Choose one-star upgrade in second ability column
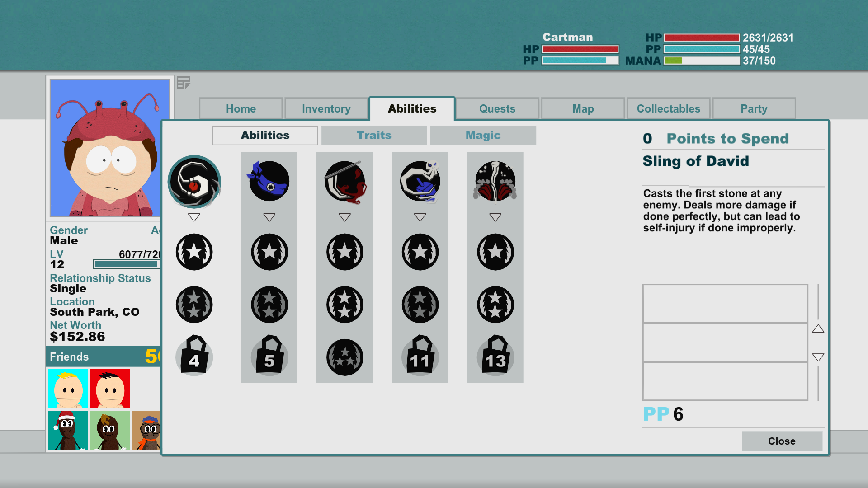 tap(269, 252)
